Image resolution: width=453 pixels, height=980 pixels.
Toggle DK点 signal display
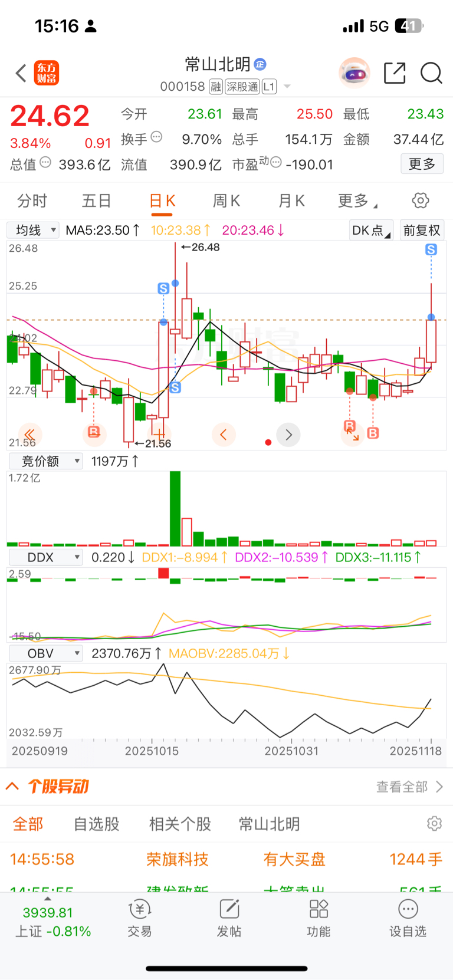[371, 231]
